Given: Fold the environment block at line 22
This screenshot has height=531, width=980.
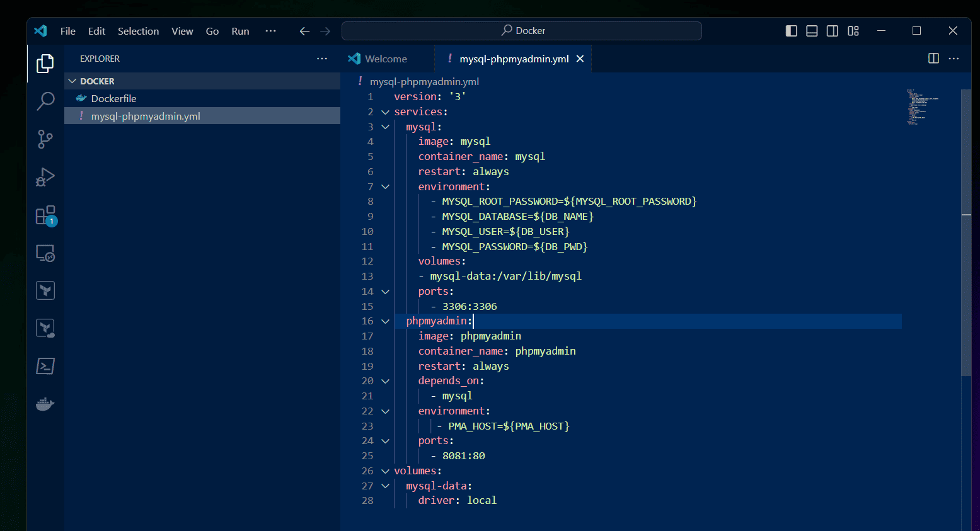Looking at the screenshot, I should (x=385, y=411).
